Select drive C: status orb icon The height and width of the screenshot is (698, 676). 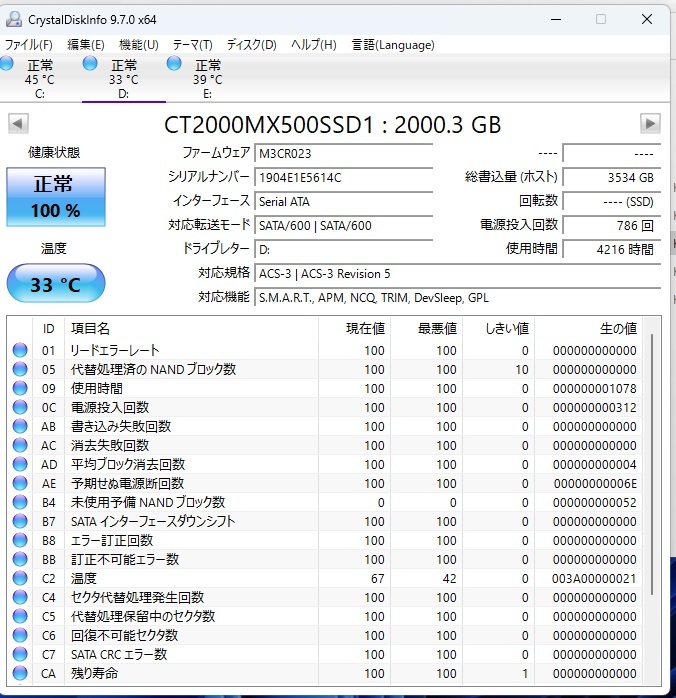[x=7, y=65]
